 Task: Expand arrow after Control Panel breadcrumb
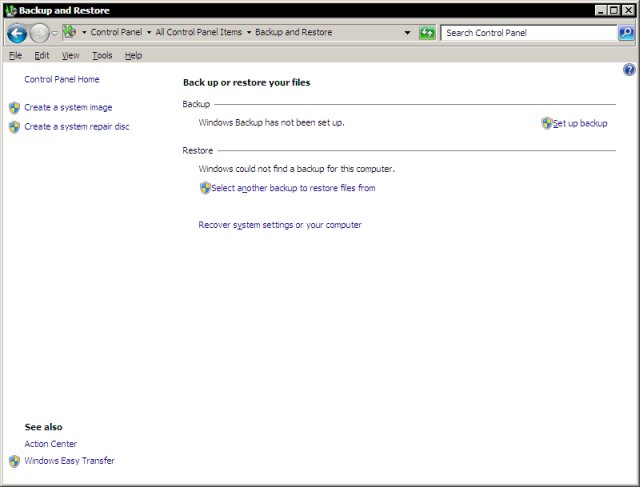tap(150, 32)
